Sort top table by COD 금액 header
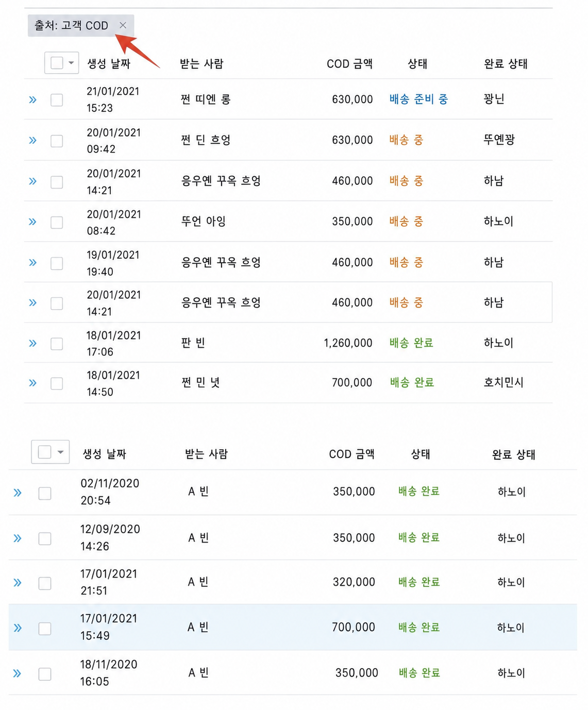 point(349,63)
